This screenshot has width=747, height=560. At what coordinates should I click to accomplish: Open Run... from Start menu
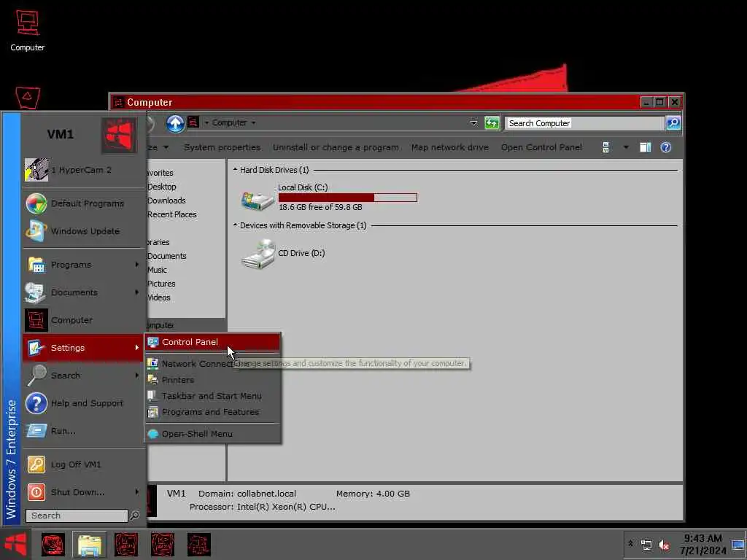(x=83, y=431)
